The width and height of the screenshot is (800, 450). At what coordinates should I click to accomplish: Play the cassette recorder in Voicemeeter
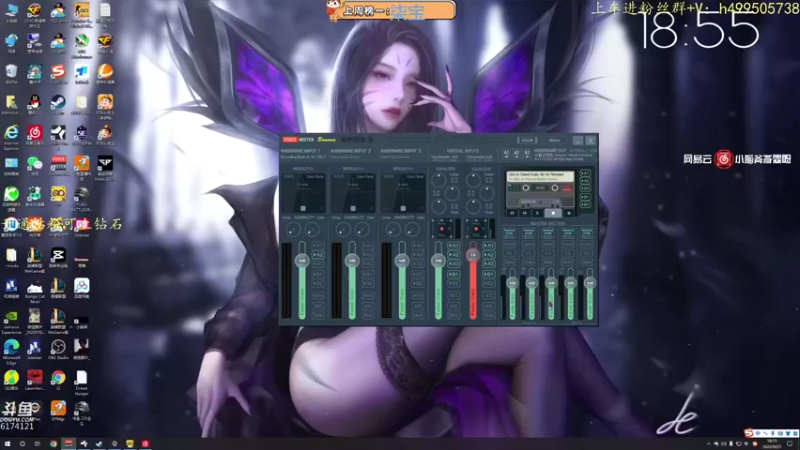[538, 213]
